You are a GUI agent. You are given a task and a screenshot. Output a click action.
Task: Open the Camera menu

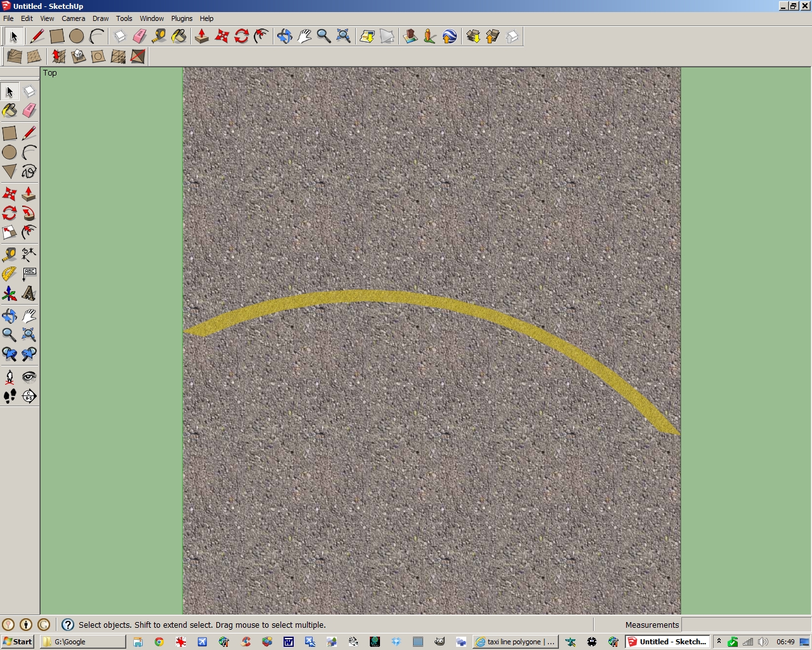click(73, 18)
